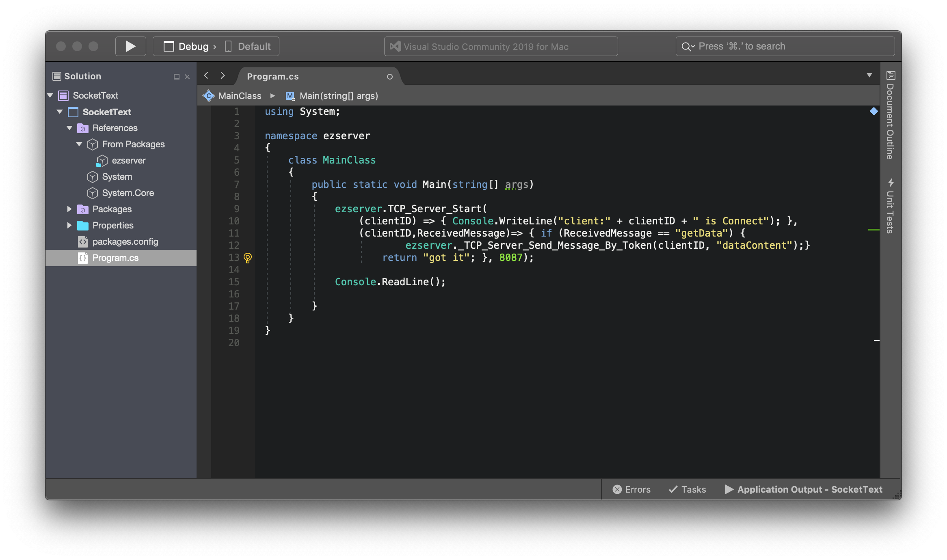The width and height of the screenshot is (947, 560).
Task: Run the project with the play button
Action: (x=130, y=46)
